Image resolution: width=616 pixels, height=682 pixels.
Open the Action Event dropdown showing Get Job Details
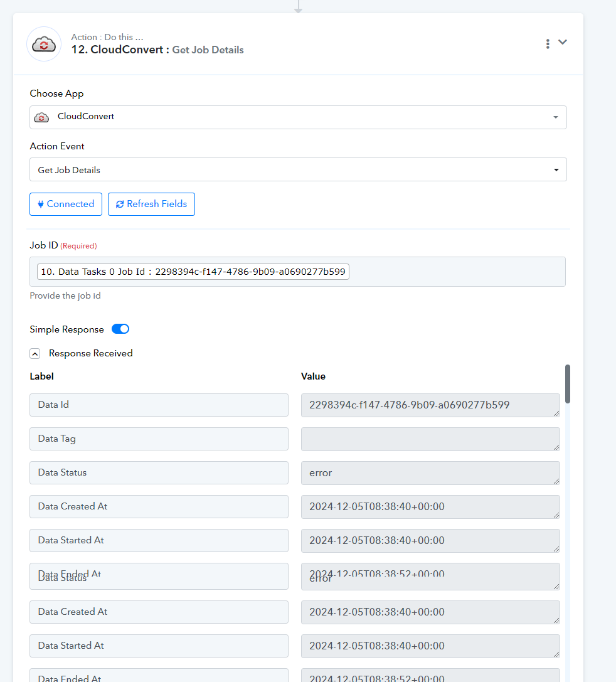[298, 169]
